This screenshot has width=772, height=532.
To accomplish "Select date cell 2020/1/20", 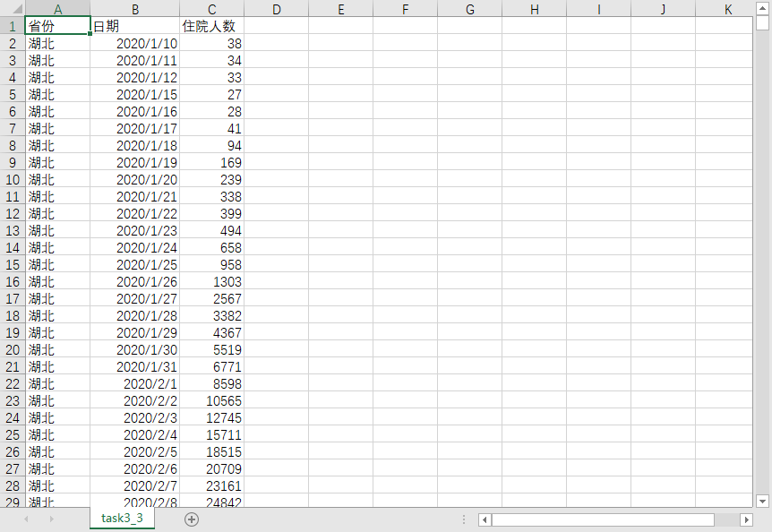I will tap(135, 179).
